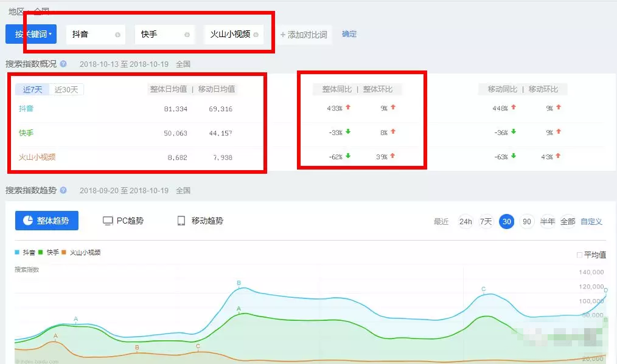The image size is (617, 364).
Task: Click marker D at the chart's right edge
Action: pyautogui.click(x=606, y=290)
